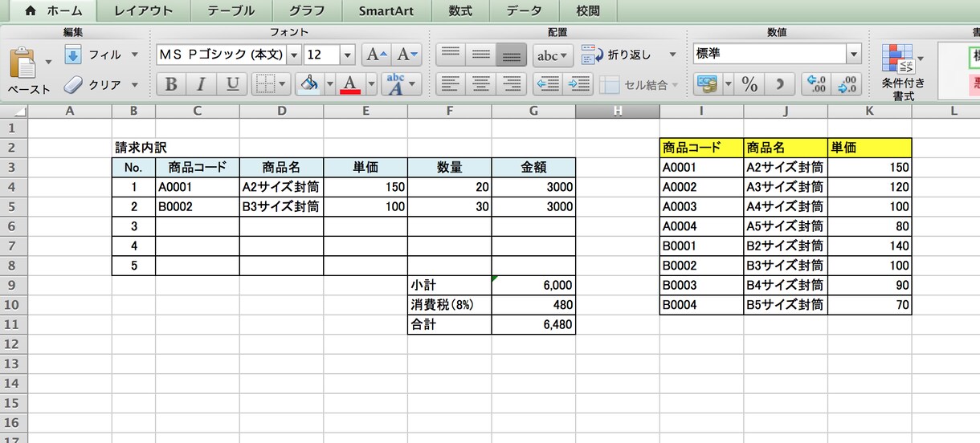980x443 pixels.
Task: Click the Clear eraser icon
Action: coord(73,84)
